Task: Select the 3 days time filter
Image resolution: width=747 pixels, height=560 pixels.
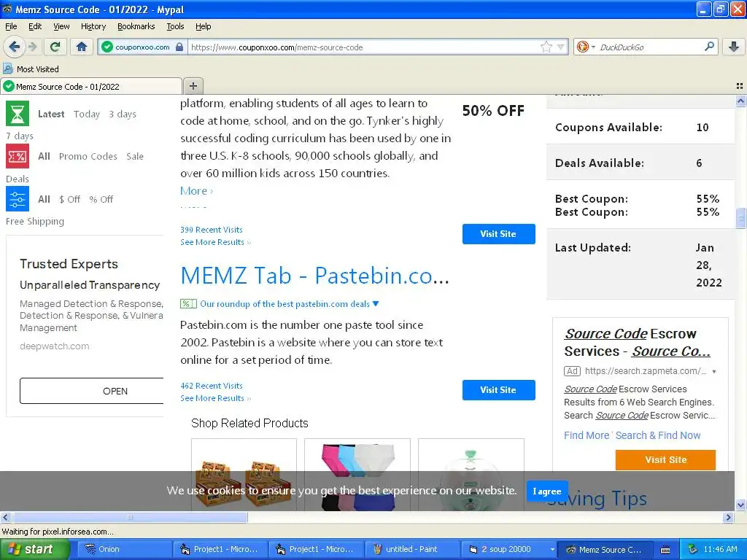Action: [123, 114]
